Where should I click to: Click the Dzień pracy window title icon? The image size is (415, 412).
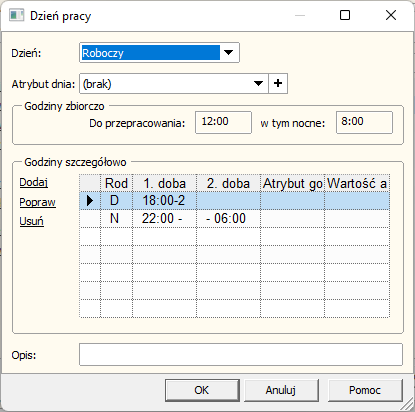(16, 15)
